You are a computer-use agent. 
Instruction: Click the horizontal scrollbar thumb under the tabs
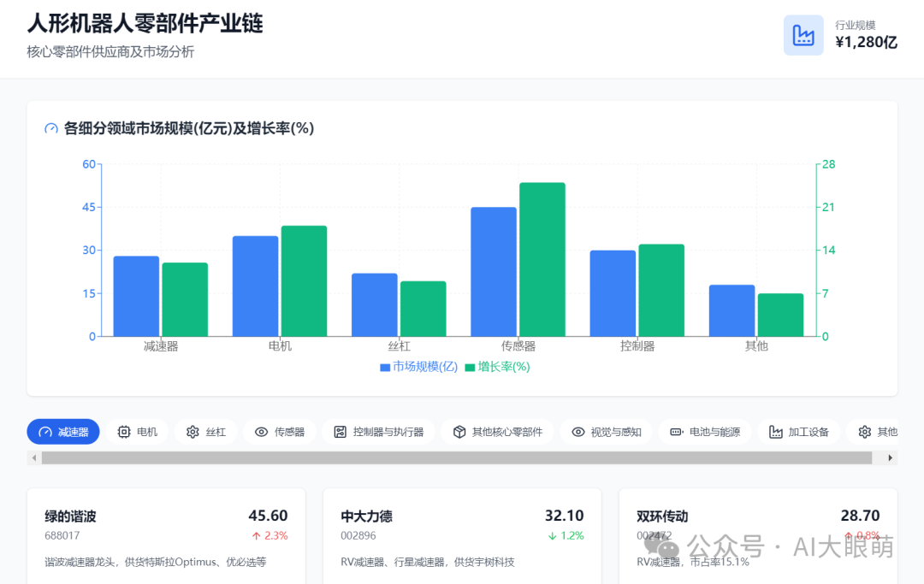[457, 457]
